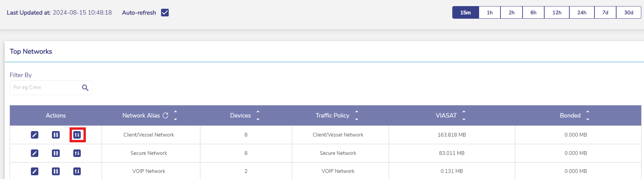Switch to 24h time range

click(582, 13)
